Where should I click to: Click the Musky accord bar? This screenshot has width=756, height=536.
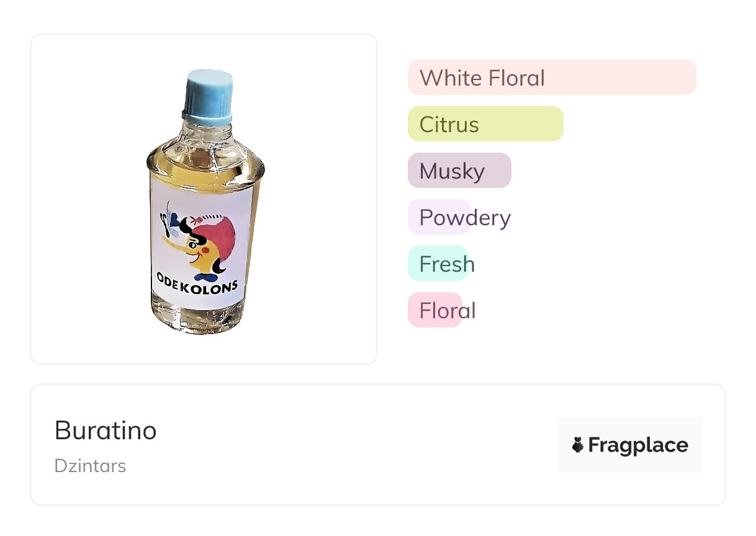click(459, 171)
